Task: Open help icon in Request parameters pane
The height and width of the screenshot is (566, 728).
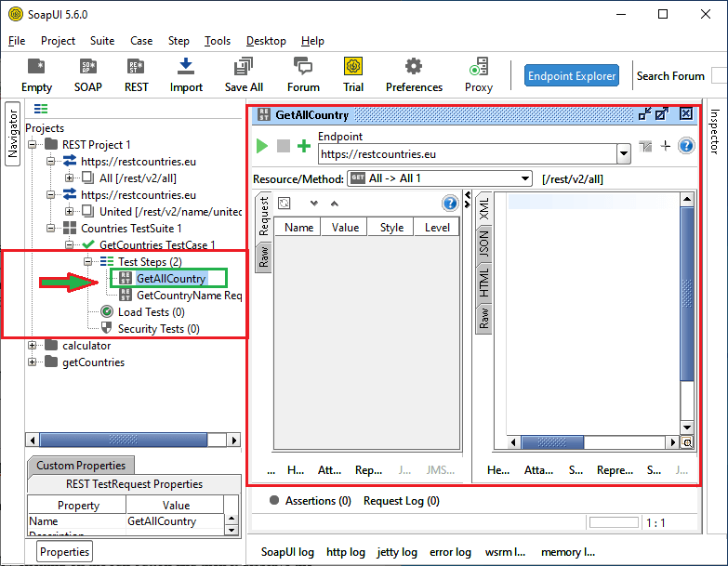Action: pyautogui.click(x=450, y=204)
